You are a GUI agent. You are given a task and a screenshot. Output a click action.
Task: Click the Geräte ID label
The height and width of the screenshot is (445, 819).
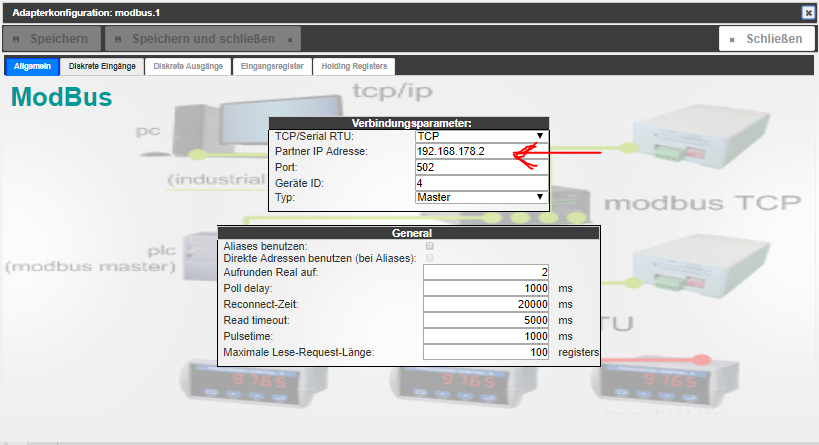299,183
